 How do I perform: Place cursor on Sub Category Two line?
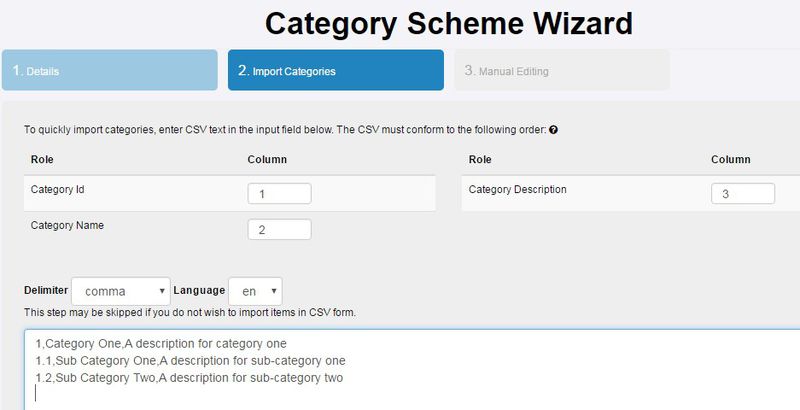188,377
